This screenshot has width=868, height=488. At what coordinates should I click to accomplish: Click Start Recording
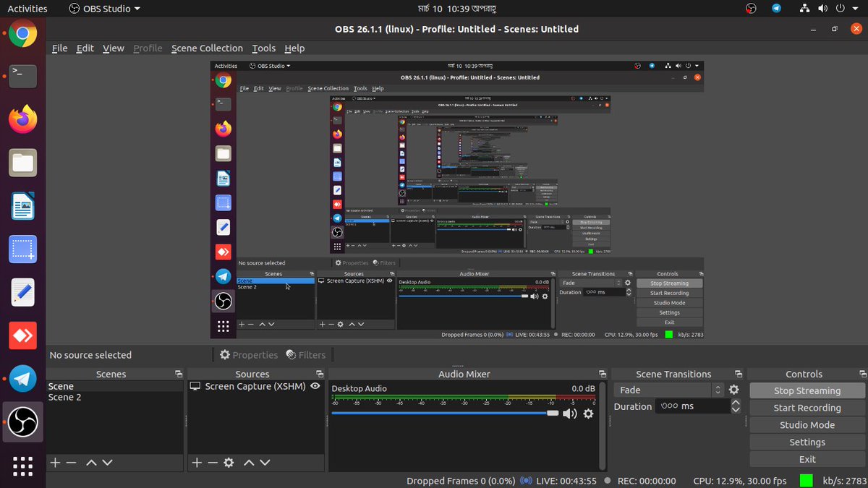806,407
